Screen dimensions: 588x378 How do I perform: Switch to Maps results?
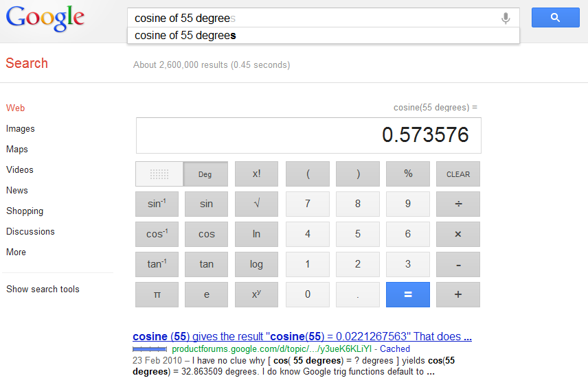17,149
